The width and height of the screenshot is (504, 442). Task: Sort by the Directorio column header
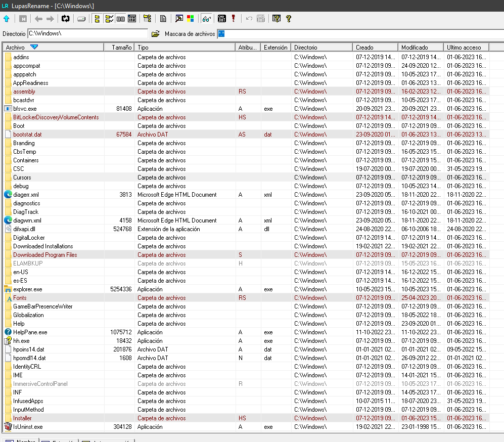pos(322,47)
